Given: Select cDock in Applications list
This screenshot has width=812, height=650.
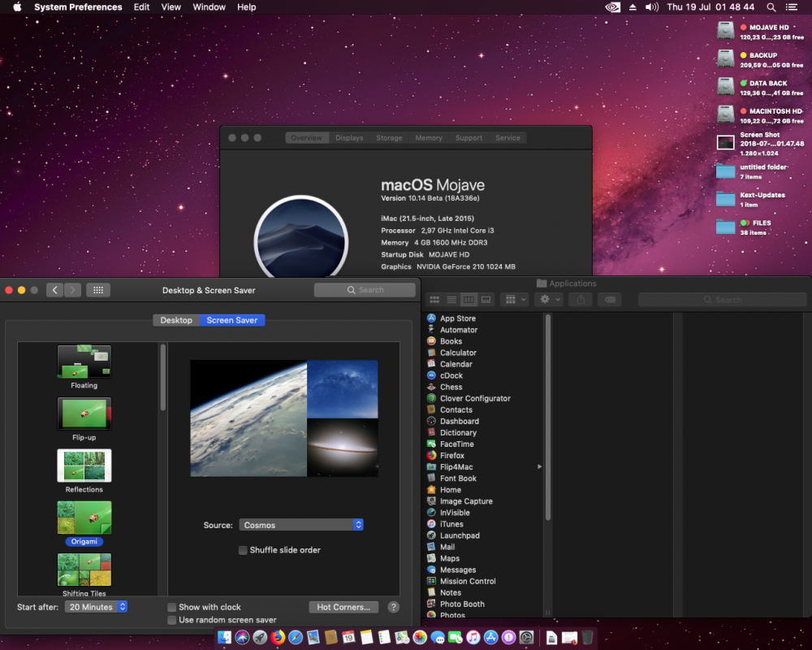Looking at the screenshot, I should tap(451, 376).
